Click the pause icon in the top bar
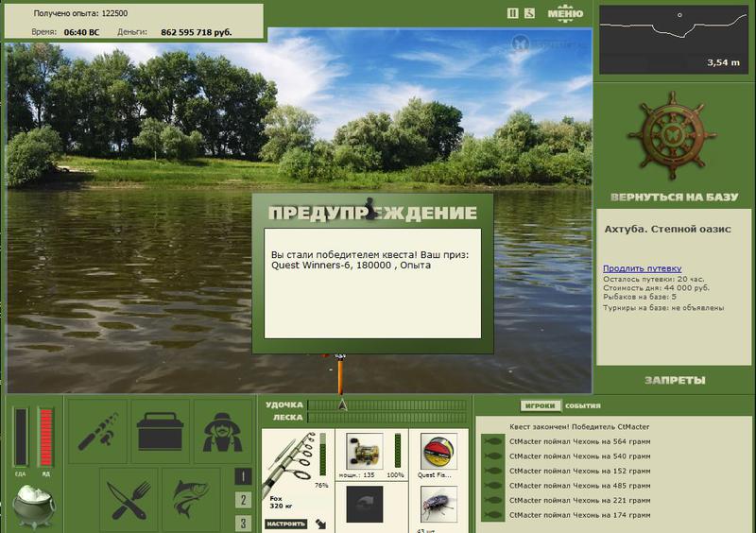 512,13
